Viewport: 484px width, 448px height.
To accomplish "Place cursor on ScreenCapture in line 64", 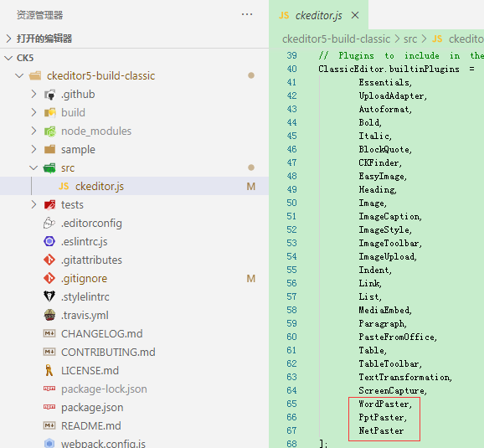I will (391, 390).
